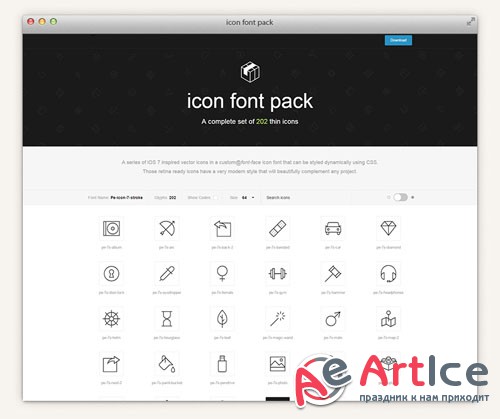
Task: Click the pe-7s-album label
Action: point(111,247)
